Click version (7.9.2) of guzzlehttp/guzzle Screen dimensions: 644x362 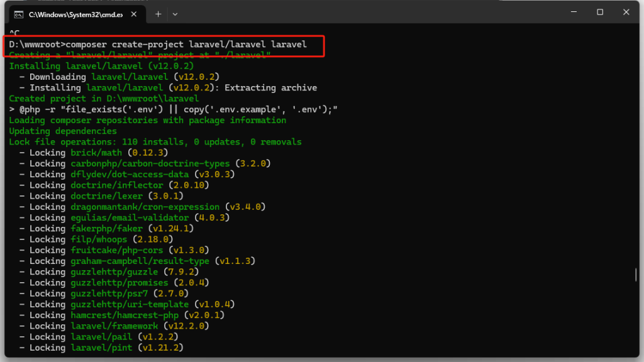click(x=181, y=271)
